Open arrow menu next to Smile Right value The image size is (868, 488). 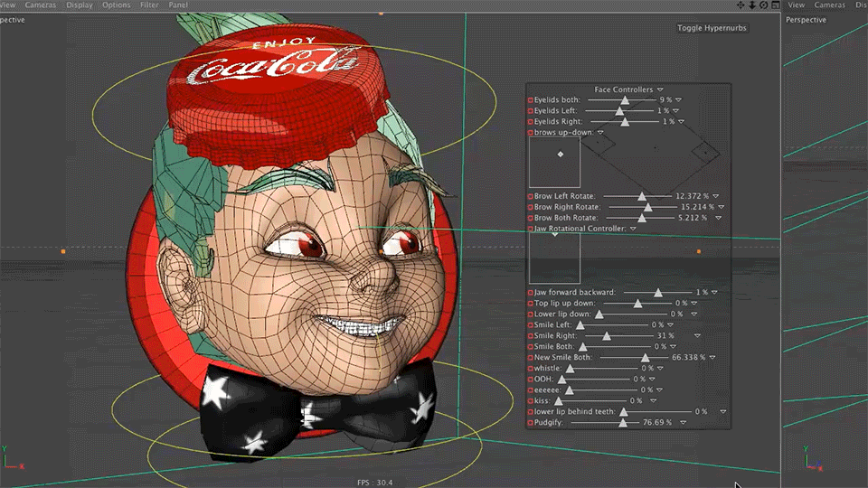pos(697,336)
